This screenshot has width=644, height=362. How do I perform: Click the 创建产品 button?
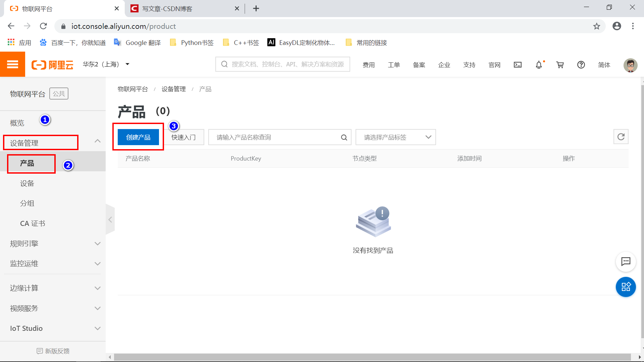[x=138, y=137]
